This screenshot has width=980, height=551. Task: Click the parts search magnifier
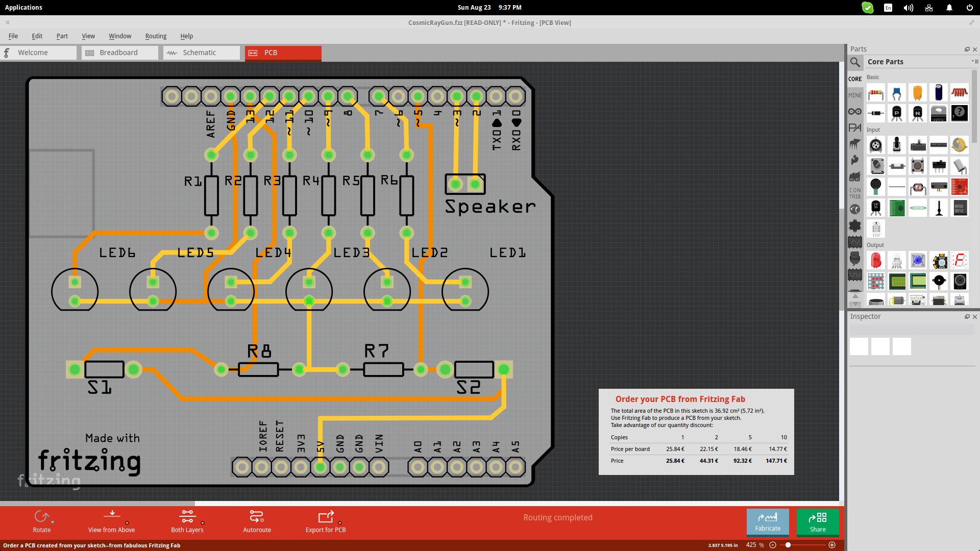click(855, 63)
